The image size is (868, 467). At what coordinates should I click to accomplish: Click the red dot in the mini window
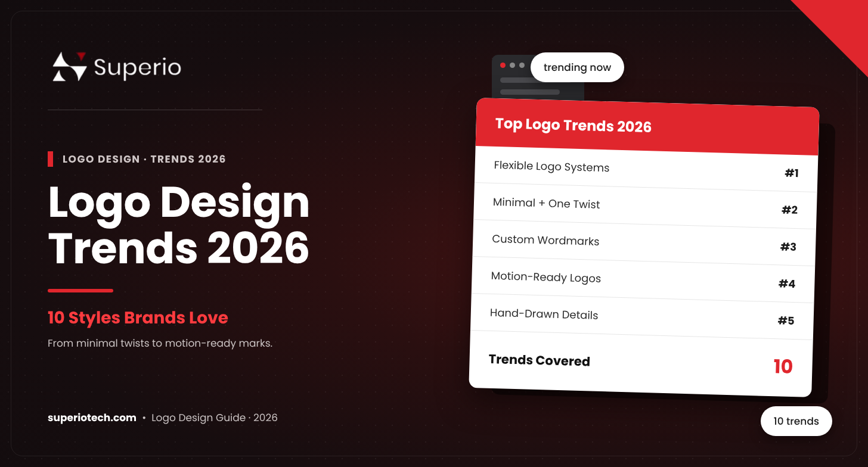(503, 65)
